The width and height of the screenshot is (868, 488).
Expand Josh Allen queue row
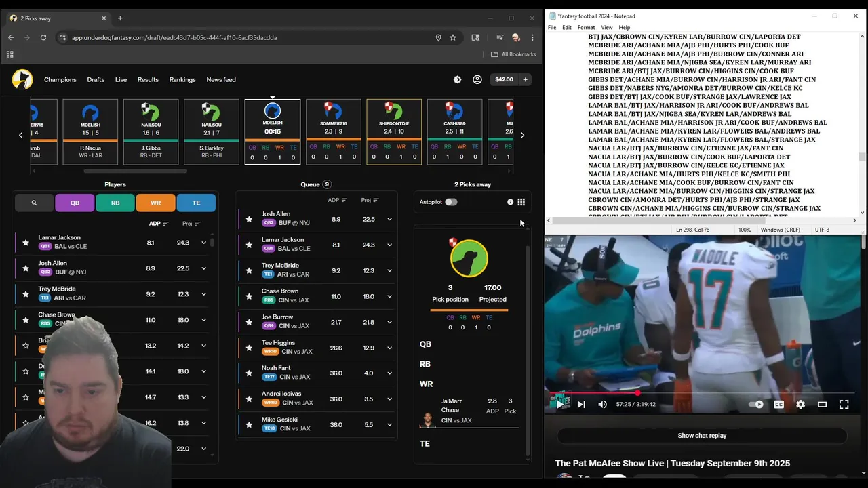click(389, 220)
